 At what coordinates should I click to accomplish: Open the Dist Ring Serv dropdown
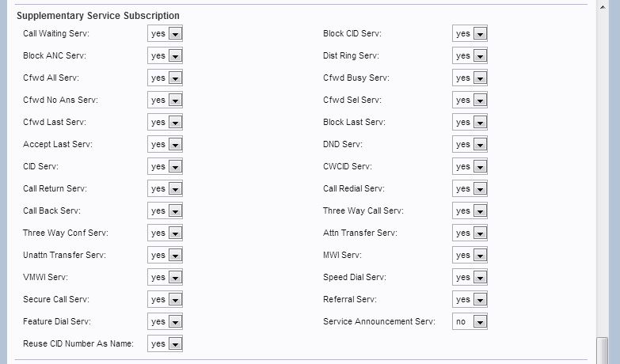(x=470, y=56)
